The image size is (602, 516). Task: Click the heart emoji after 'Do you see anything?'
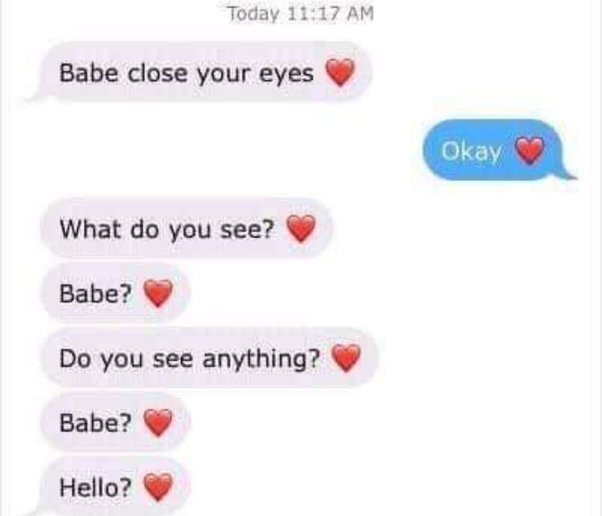(x=346, y=358)
